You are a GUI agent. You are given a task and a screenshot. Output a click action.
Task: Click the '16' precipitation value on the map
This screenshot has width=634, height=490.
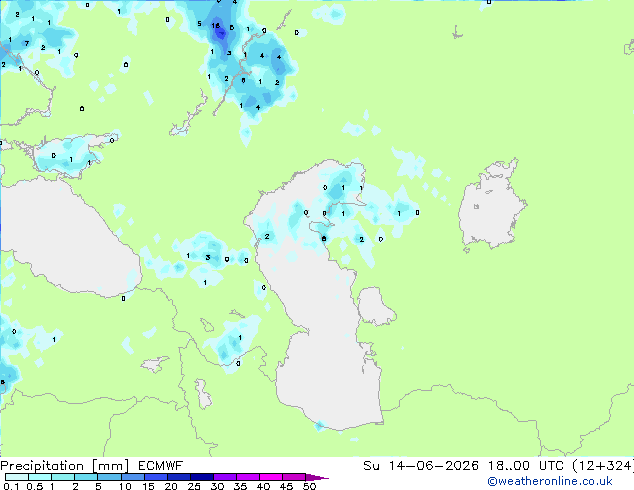pos(216,25)
